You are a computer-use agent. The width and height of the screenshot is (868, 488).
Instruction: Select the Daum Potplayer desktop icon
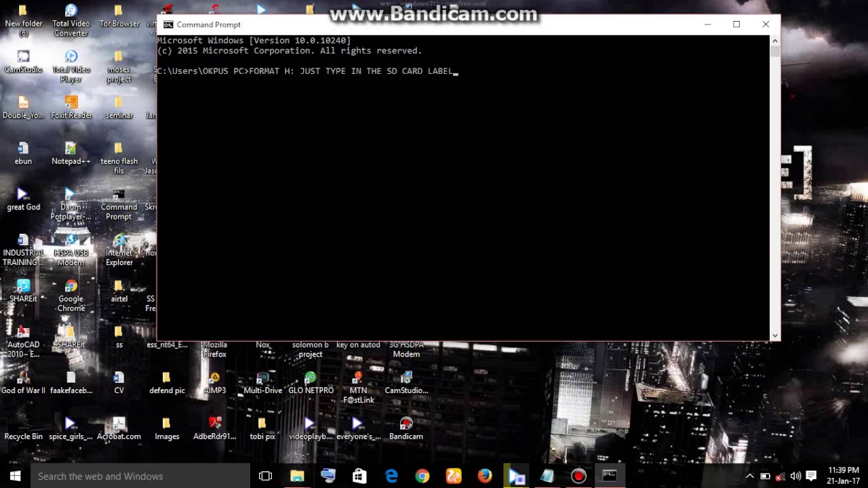[71, 205]
